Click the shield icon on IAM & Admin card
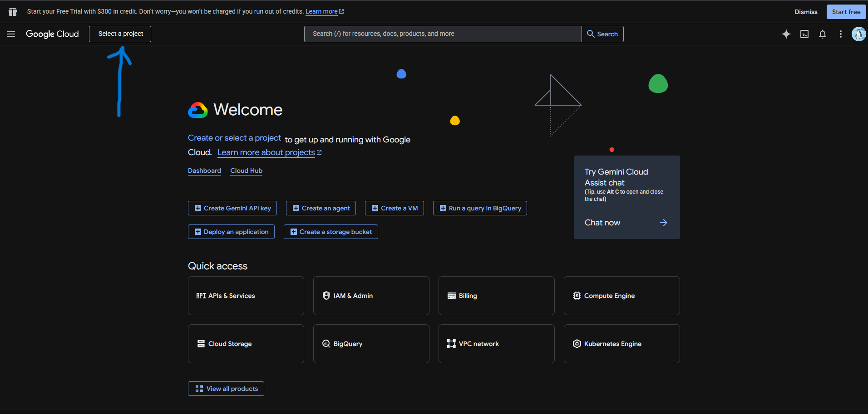The image size is (868, 414). click(326, 296)
